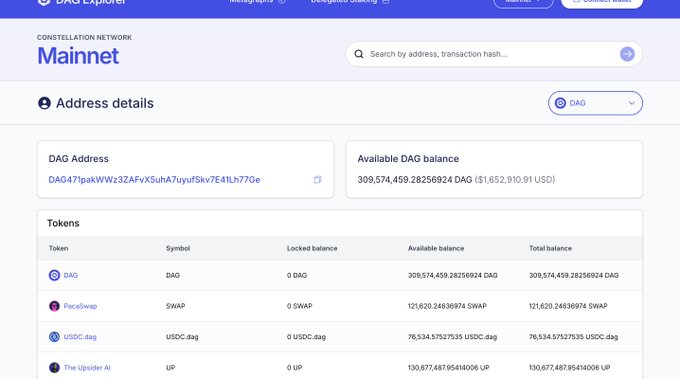Select the '0 DAG' locked balance cell
Viewport: 680px width, 379px height.
pyautogui.click(x=297, y=275)
